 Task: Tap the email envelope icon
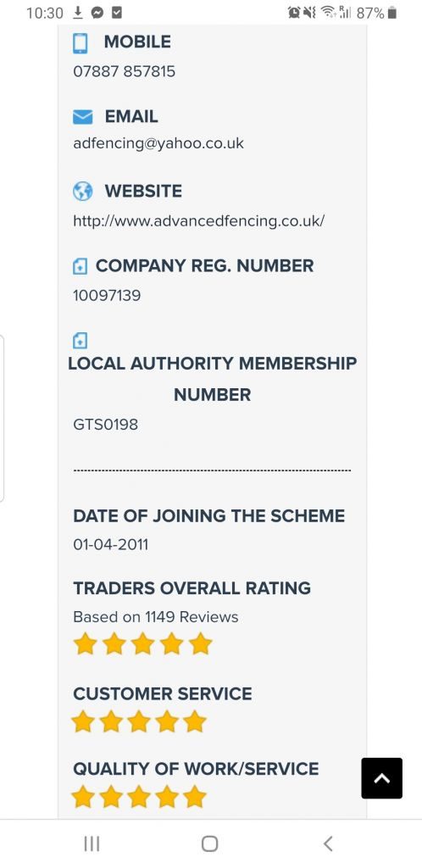tap(82, 117)
